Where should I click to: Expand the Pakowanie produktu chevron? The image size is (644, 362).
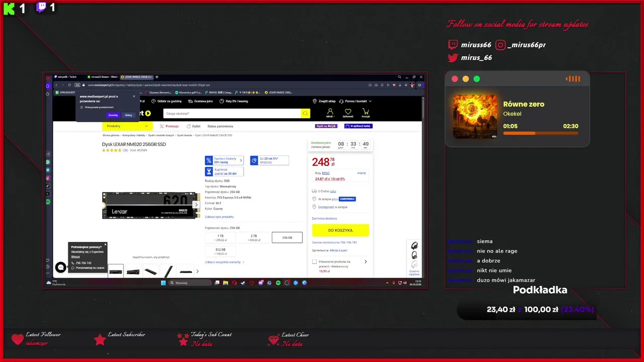point(366,261)
